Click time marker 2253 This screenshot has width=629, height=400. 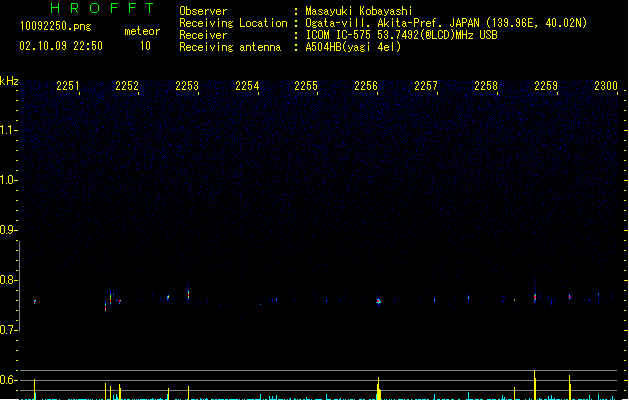pos(187,86)
